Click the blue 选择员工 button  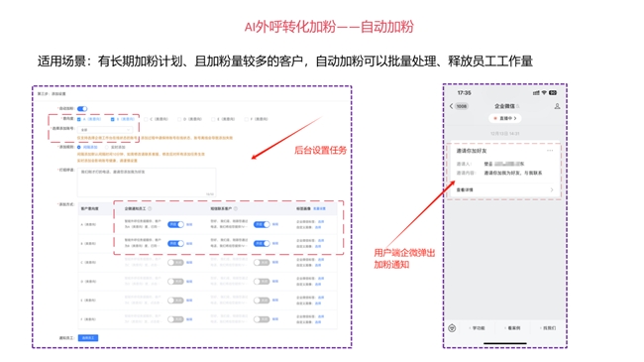tap(88, 338)
